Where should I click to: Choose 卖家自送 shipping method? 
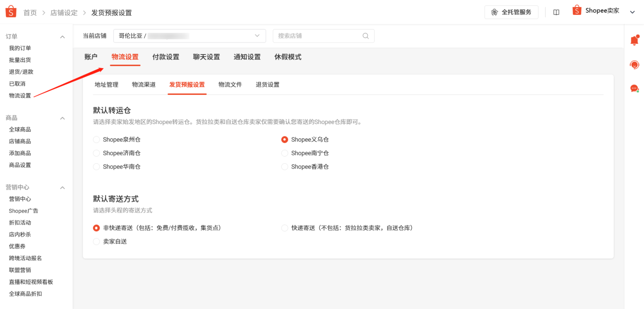pyautogui.click(x=96, y=242)
